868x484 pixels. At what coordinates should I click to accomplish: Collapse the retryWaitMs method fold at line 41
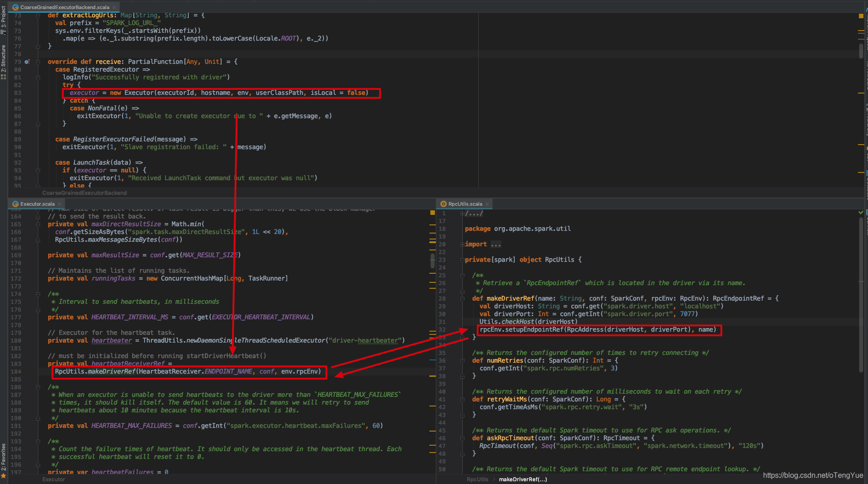click(462, 400)
